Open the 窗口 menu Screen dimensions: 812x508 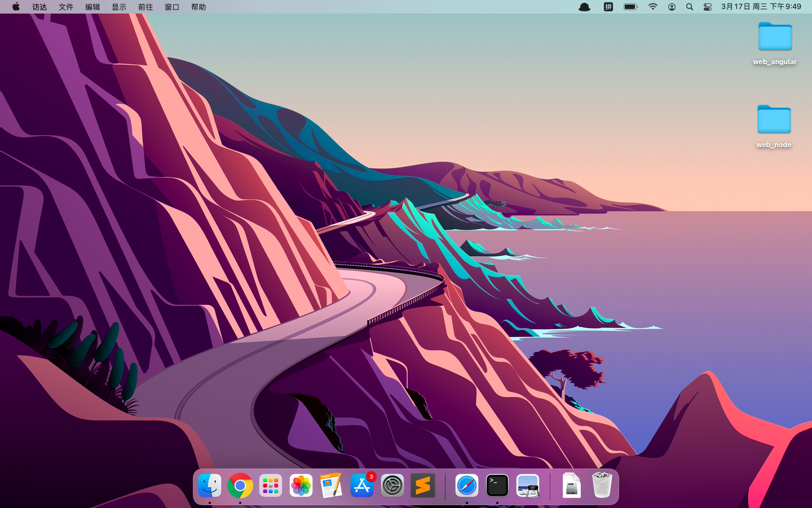[172, 7]
